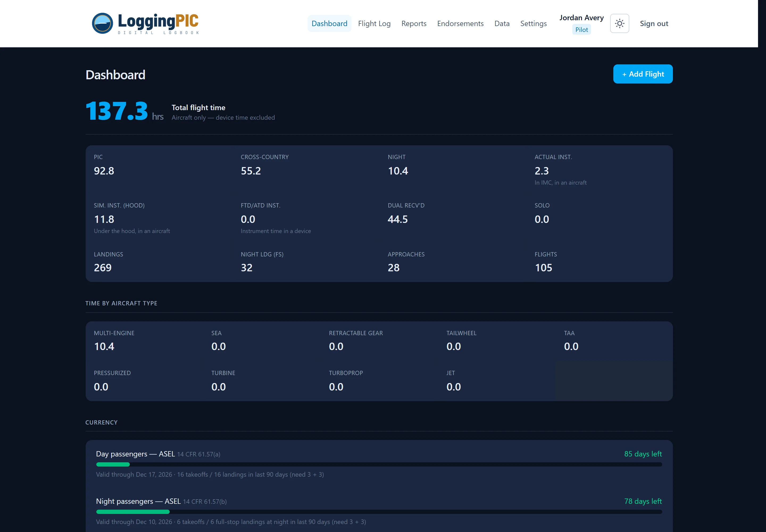Click the Pilot role badge
This screenshot has width=766, height=532.
(x=581, y=30)
